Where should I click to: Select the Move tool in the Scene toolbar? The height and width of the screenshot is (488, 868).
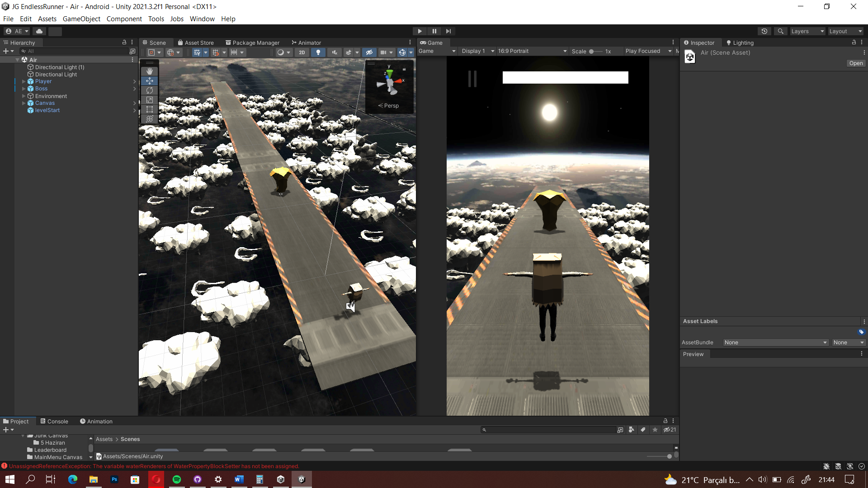point(150,81)
